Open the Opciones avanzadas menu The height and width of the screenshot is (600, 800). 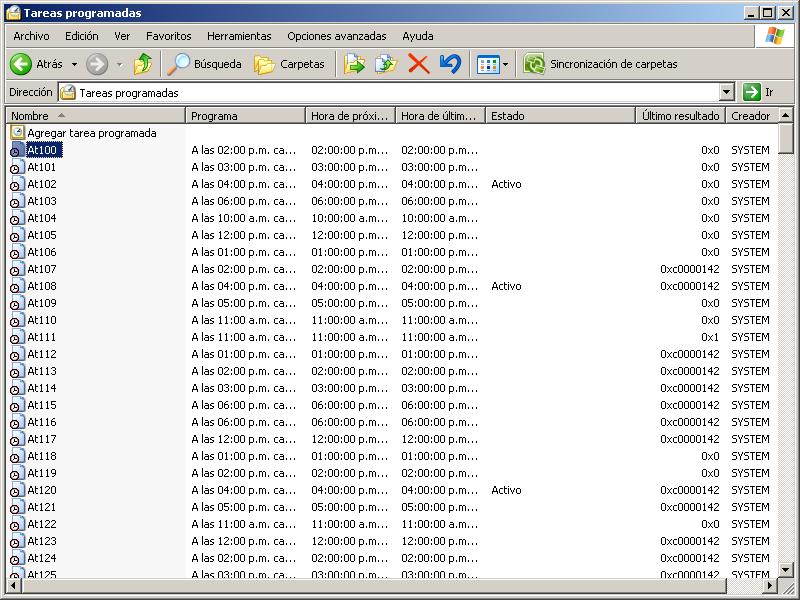(x=336, y=36)
